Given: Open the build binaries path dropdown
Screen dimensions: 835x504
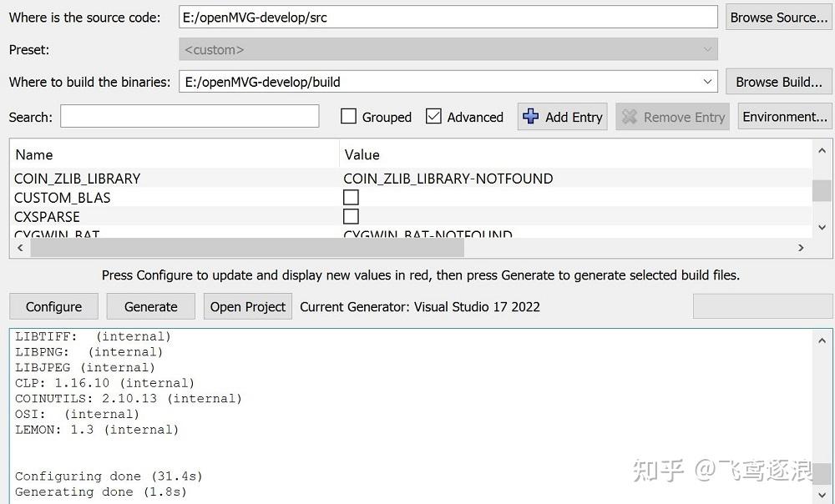Looking at the screenshot, I should click(708, 81).
